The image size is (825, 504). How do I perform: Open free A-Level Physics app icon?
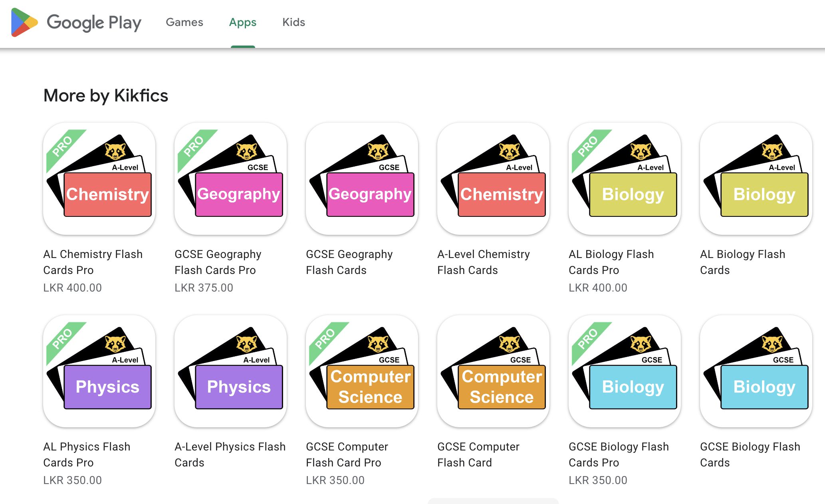tap(230, 371)
